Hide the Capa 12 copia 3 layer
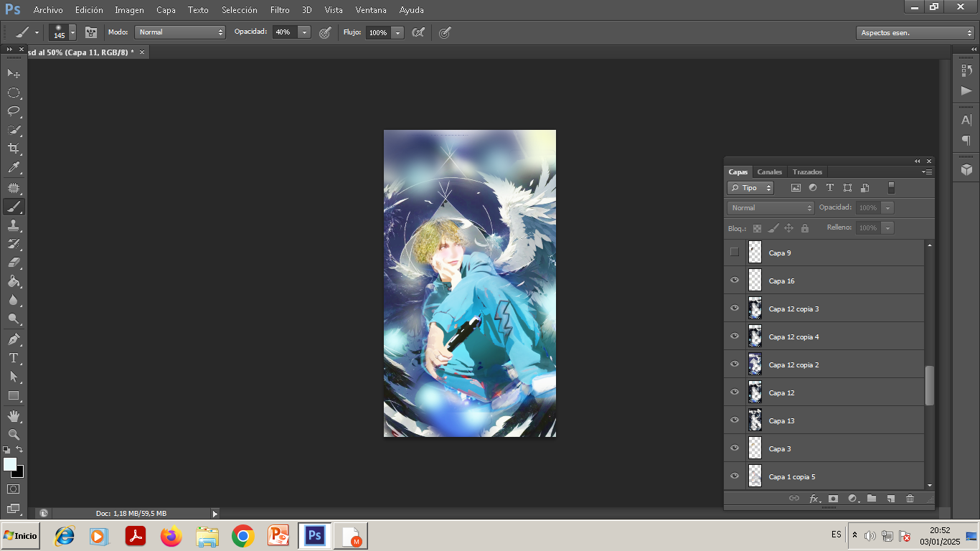Screen dimensions: 980x551 pyautogui.click(x=734, y=308)
